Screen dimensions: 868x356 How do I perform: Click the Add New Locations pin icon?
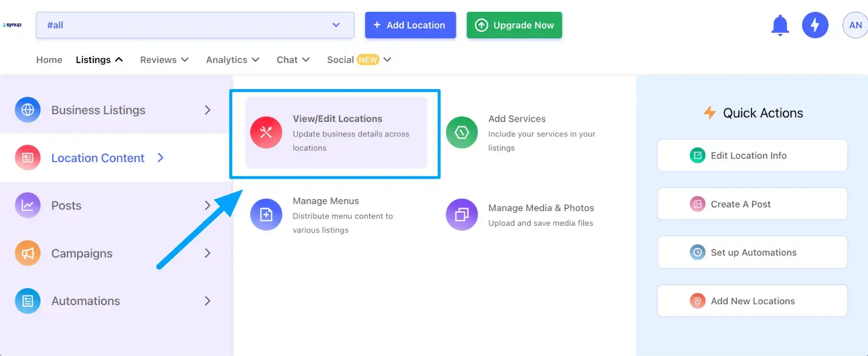[698, 301]
